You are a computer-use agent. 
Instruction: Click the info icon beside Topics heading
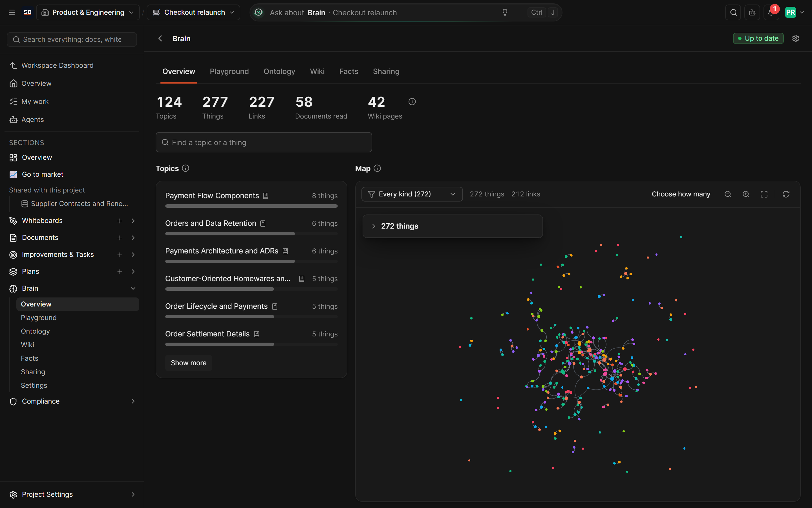tap(185, 168)
